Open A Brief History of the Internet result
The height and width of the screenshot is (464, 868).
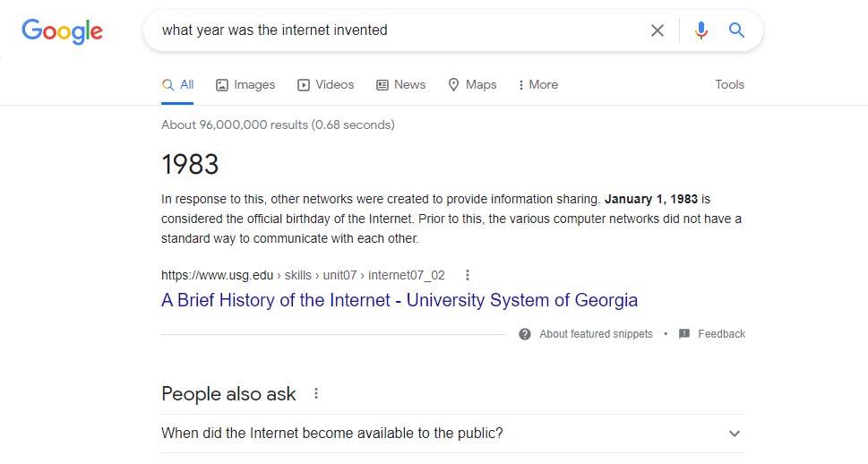399,300
